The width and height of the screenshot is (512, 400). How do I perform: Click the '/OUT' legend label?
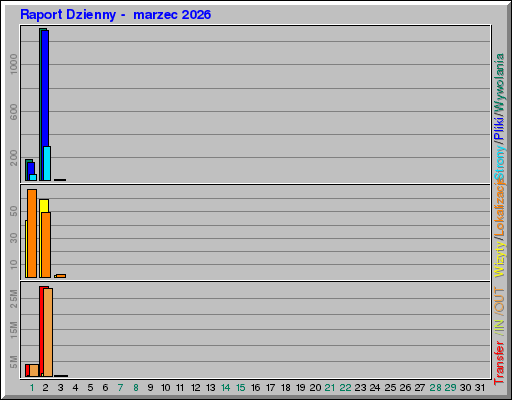tap(499, 301)
